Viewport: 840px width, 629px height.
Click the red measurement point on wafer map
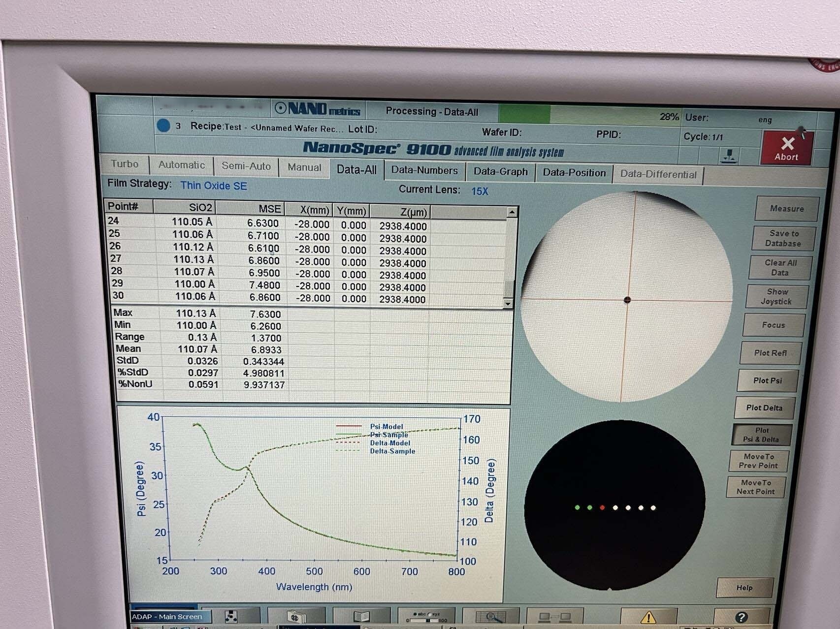[x=602, y=507]
